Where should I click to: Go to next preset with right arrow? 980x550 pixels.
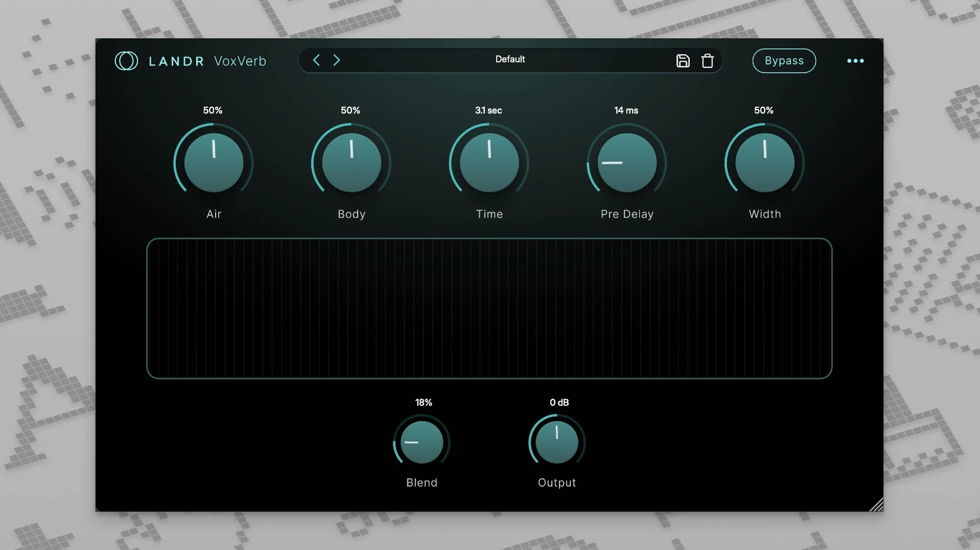click(336, 60)
